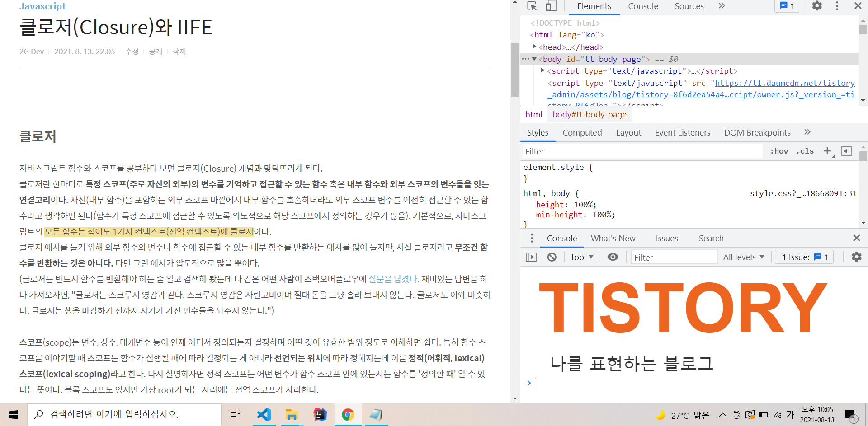
Task: Close the console drawer
Action: tap(856, 238)
